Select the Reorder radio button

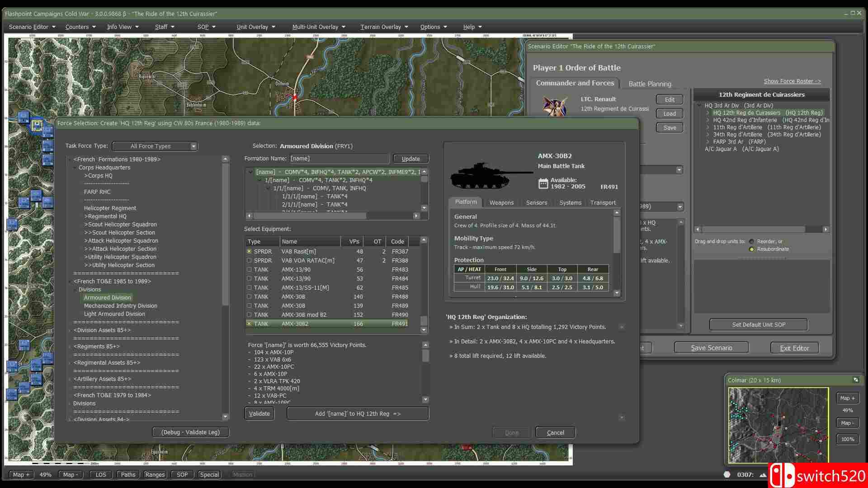751,241
